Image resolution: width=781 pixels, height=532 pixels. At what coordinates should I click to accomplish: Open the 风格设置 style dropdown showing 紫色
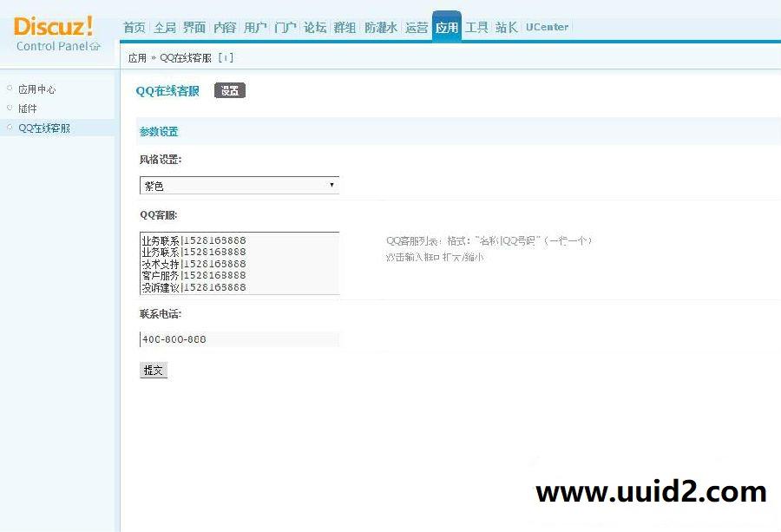coord(239,185)
